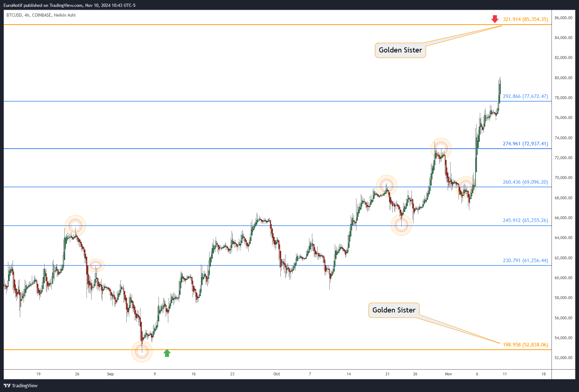The image size is (579, 392).
Task: Click the 18 date label at the axis end
Action: [544, 374]
